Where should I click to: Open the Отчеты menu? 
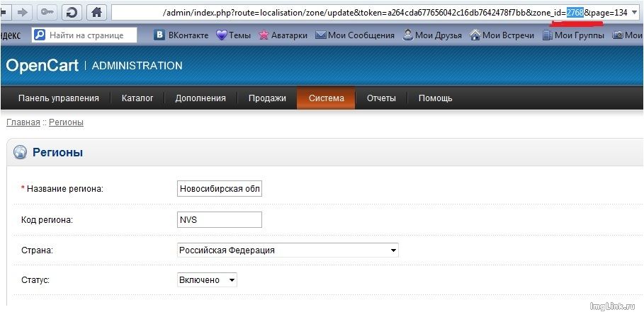tap(381, 98)
